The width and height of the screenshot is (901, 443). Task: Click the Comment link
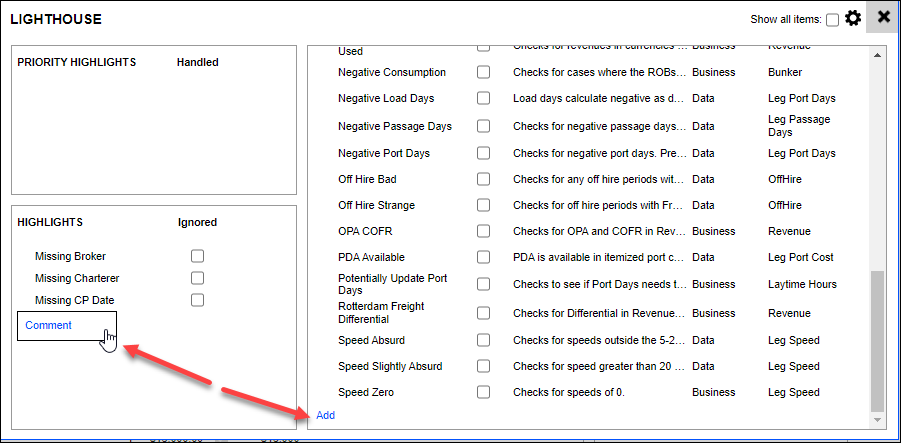(x=48, y=325)
